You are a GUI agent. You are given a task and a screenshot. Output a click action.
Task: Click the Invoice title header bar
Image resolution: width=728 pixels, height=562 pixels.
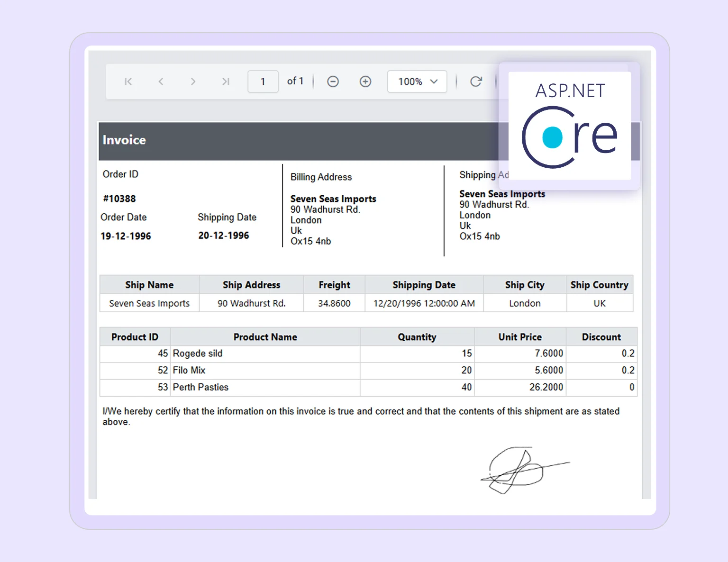(124, 140)
